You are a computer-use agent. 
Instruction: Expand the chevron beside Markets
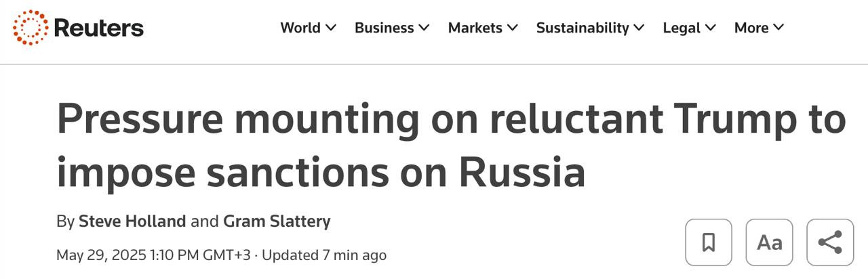pyautogui.click(x=513, y=28)
